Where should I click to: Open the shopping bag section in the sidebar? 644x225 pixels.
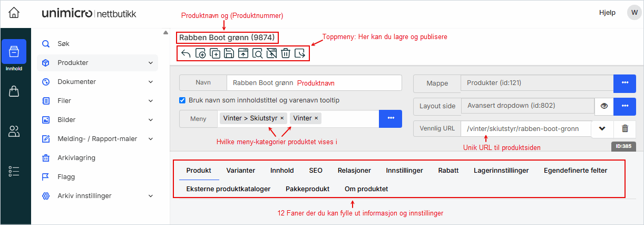click(x=14, y=92)
